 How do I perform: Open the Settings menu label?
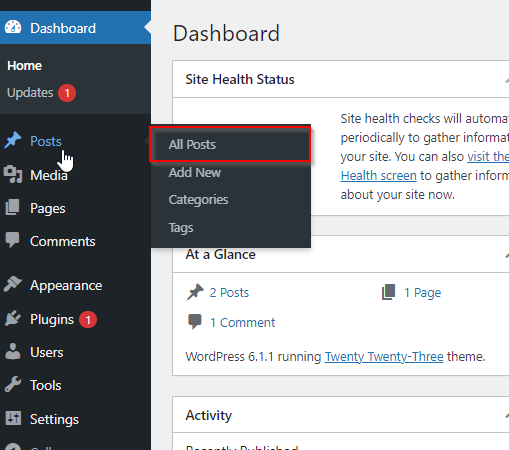click(54, 419)
